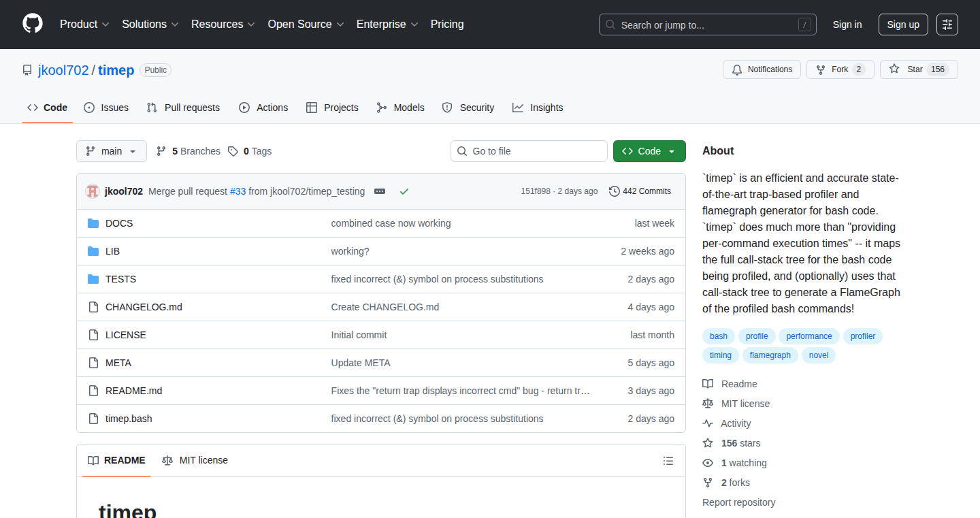Open commit 'Update META'
Screen dimensions: 980x518
click(x=361, y=363)
